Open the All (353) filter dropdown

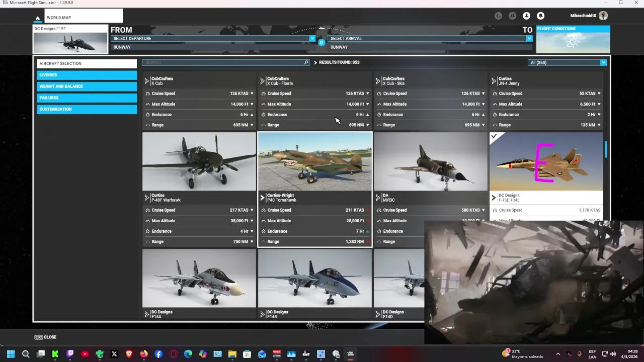click(x=567, y=62)
